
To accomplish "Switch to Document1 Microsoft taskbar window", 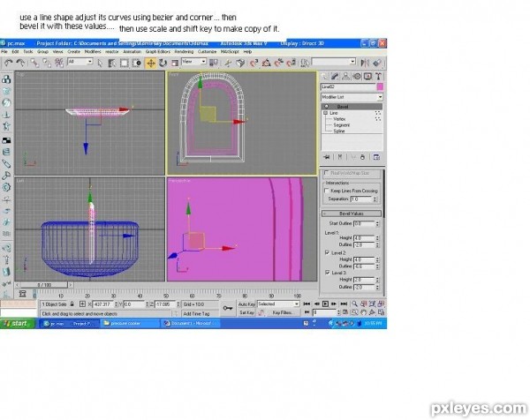I will click(x=190, y=324).
